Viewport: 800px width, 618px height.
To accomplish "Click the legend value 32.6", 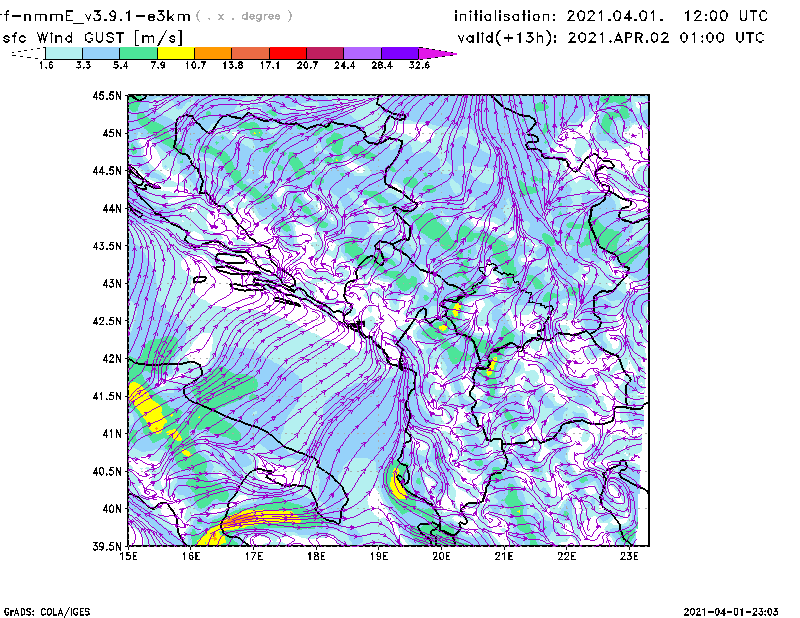I will click(x=419, y=65).
